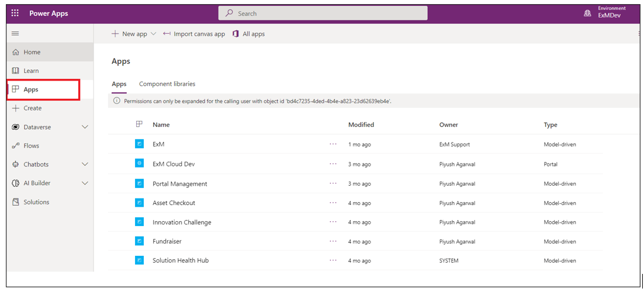This screenshot has width=644, height=292.
Task: Click the ExM Cloud Dev portal icon
Action: 140,164
